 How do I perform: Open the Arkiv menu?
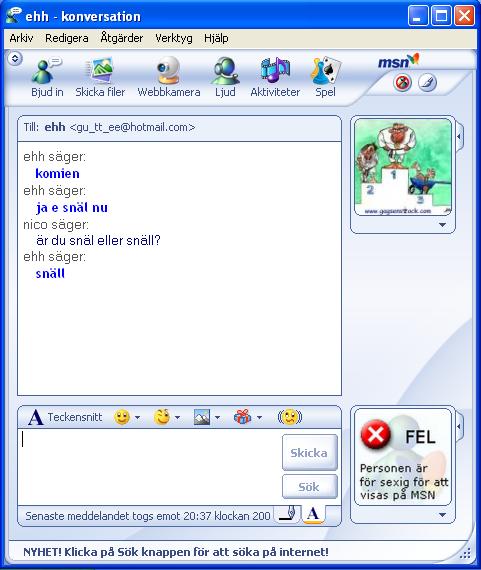pos(21,38)
